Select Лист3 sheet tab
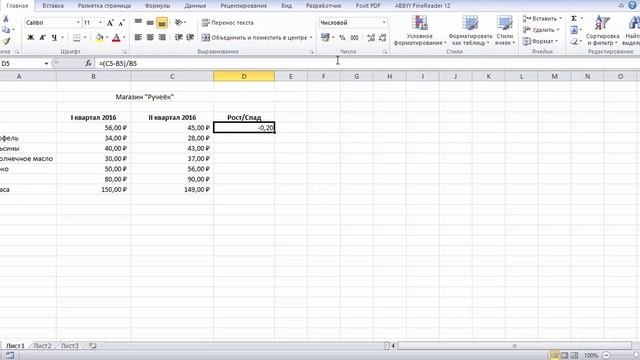This screenshot has width=640, height=360. tap(69, 346)
